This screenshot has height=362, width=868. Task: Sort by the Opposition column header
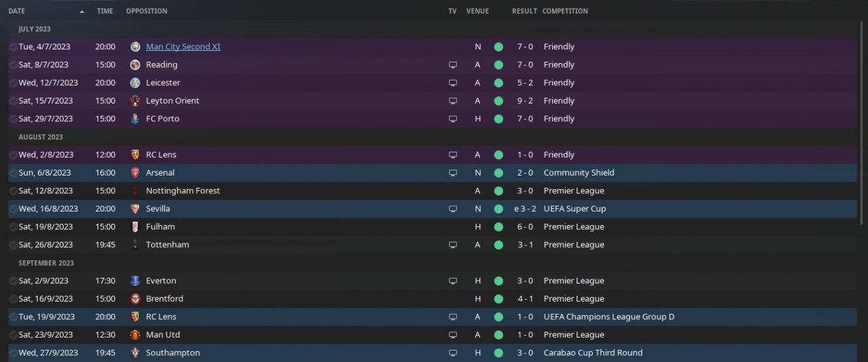click(146, 12)
